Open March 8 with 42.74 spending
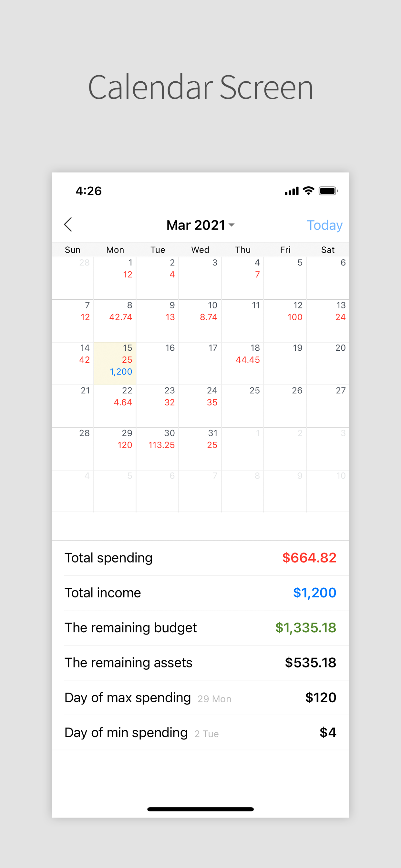Screen dimensions: 401x868 (x=115, y=321)
